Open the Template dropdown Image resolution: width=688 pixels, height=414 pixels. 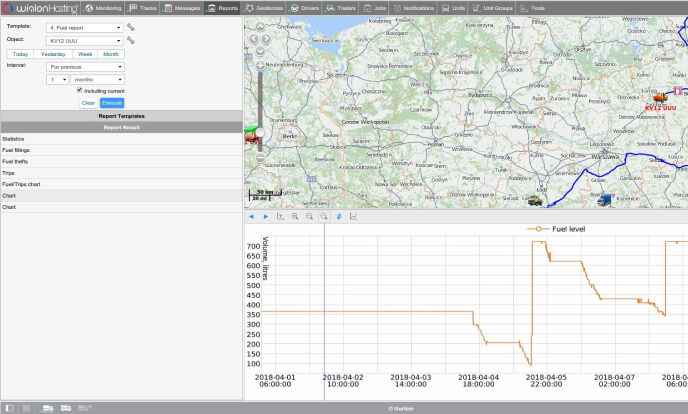click(x=85, y=28)
